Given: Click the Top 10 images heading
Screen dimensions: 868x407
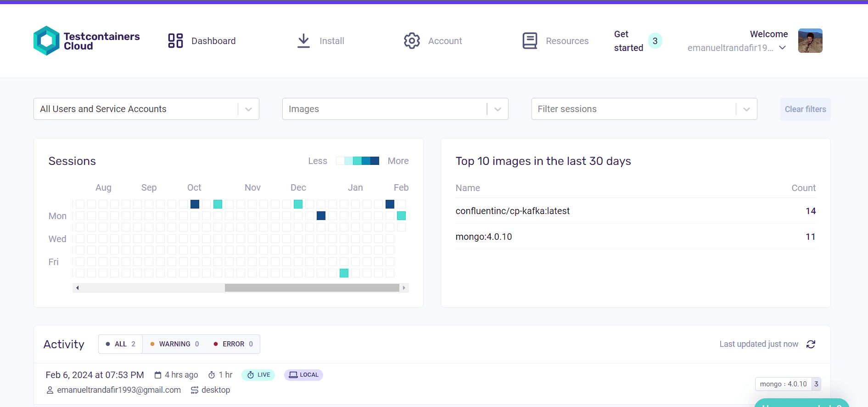Looking at the screenshot, I should point(543,161).
